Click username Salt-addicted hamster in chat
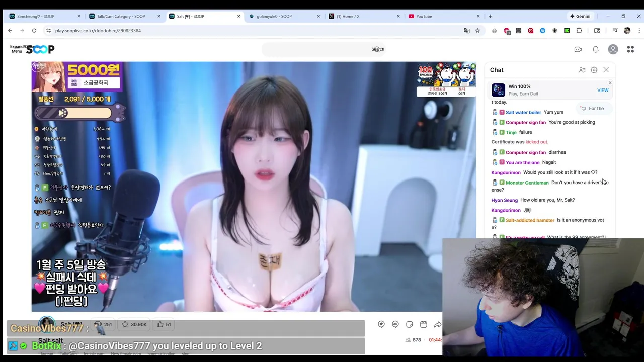This screenshot has height=362, width=644. 530,220
